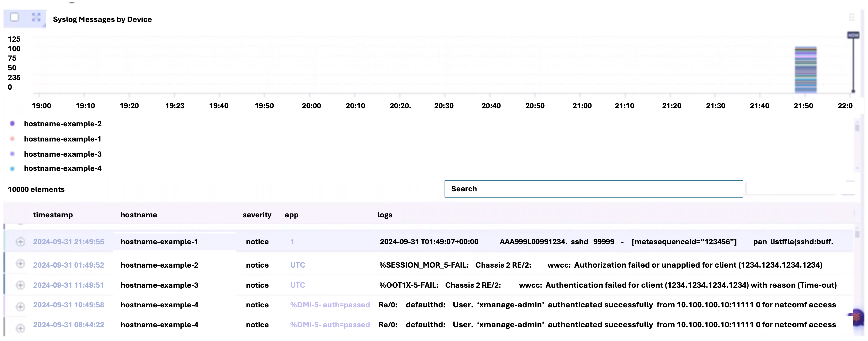Toggle hostname-example-3 legend dot
This screenshot has width=868, height=341.
point(13,154)
